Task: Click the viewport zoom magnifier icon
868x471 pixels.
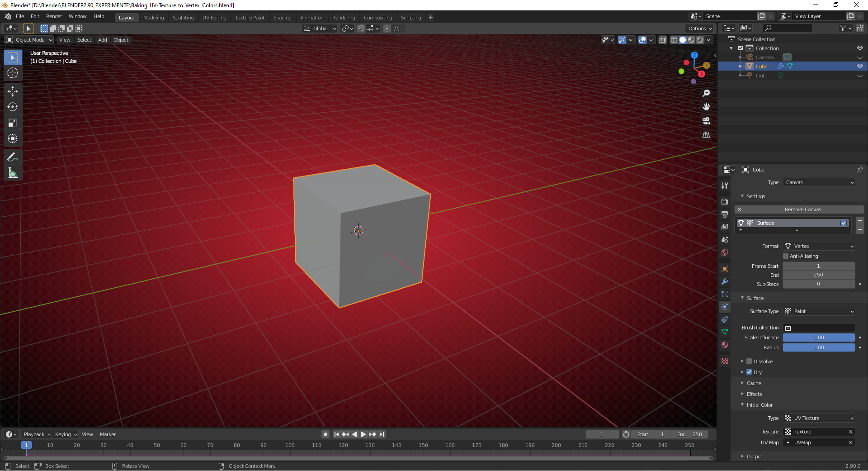Action: click(x=706, y=93)
